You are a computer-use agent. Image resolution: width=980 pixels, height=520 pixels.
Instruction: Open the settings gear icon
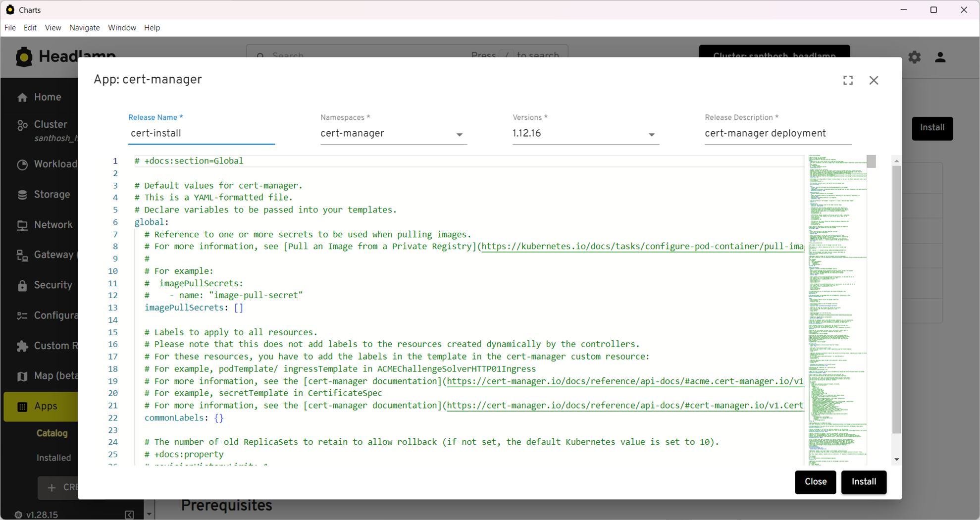coord(914,57)
